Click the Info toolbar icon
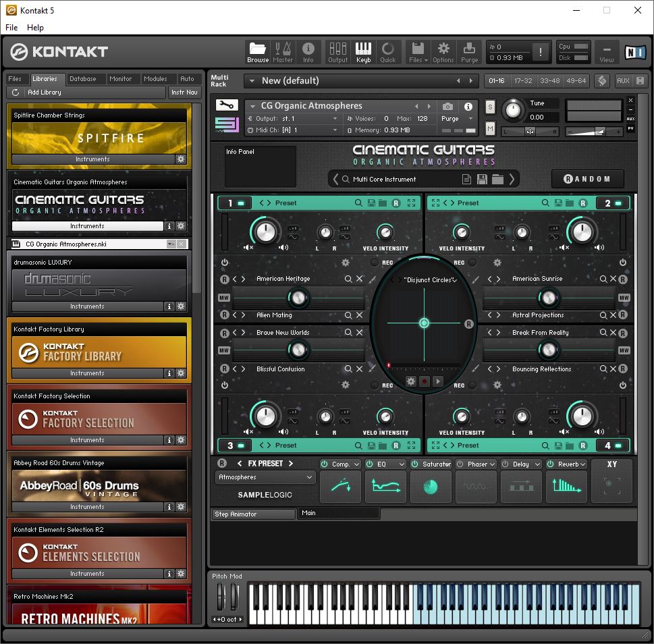This screenshot has width=654, height=644. [308, 52]
